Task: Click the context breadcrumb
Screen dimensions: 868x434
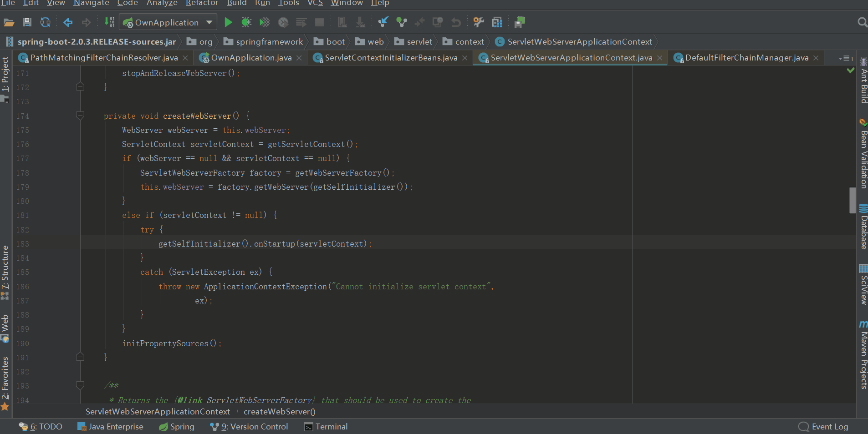Action: pos(464,42)
